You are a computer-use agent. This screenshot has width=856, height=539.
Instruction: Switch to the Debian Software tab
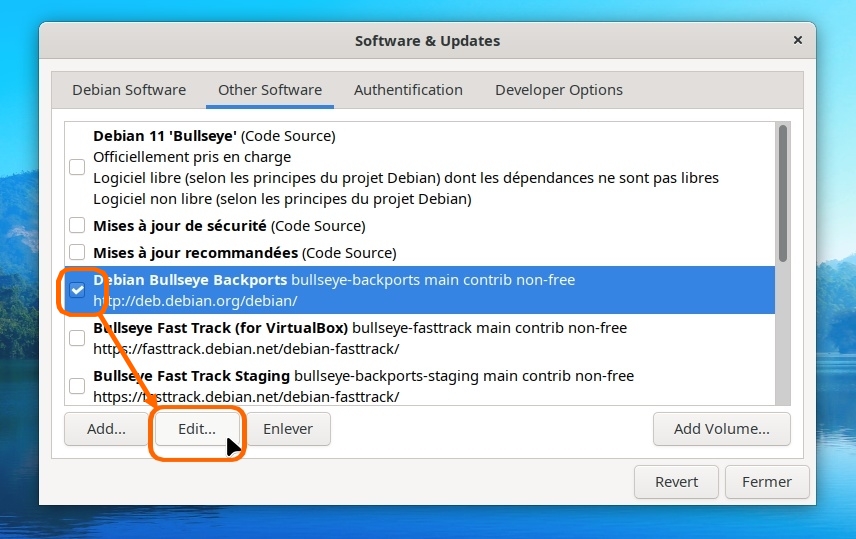tap(129, 90)
